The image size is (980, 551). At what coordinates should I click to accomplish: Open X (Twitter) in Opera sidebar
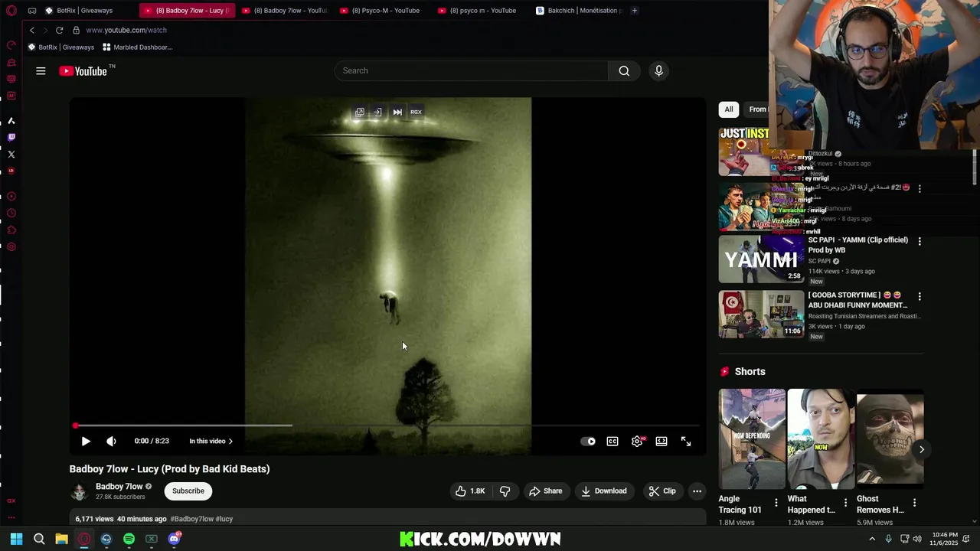click(x=11, y=155)
